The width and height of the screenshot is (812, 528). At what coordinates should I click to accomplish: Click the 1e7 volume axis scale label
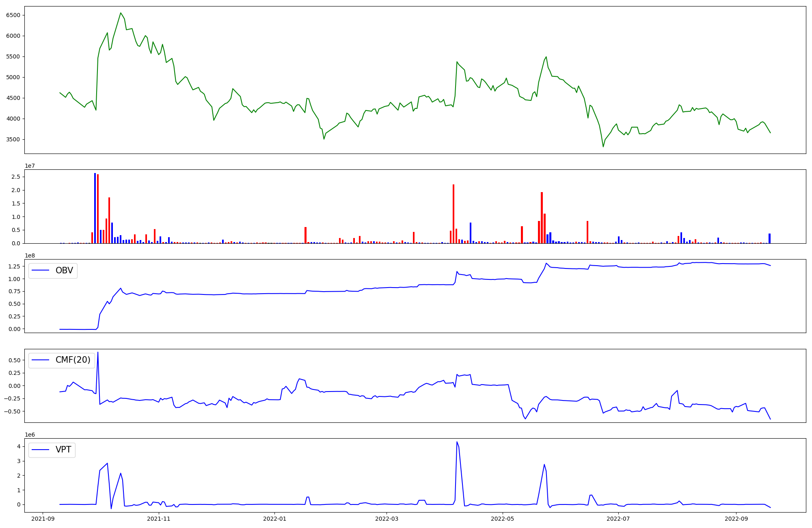tap(30, 166)
